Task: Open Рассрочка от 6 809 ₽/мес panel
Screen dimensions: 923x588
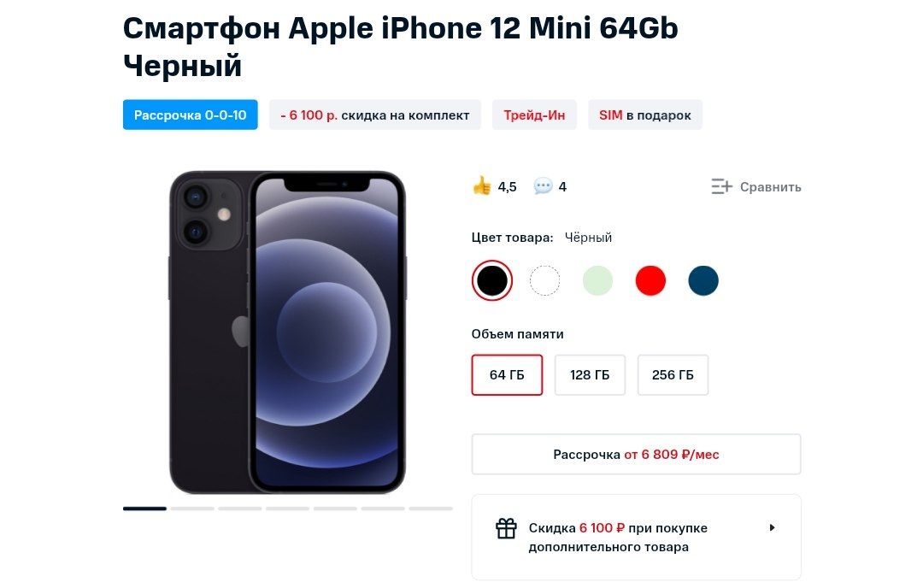Action: click(637, 455)
